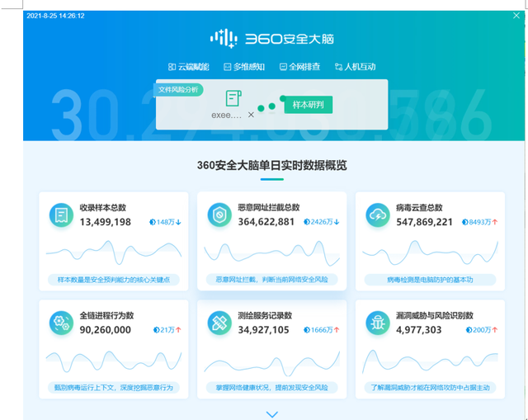Click the 病毒云查总数 cloud icon

pos(378,215)
